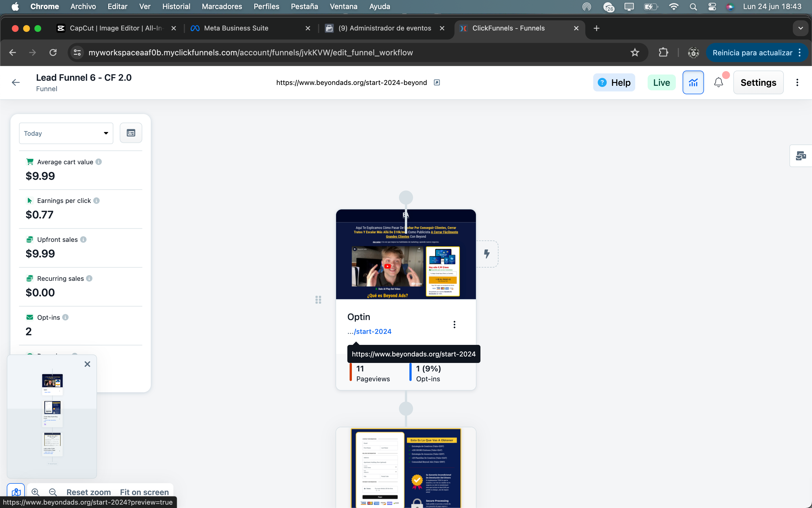Grab the Optin step drag handle
Image resolution: width=812 pixels, height=508 pixels.
click(x=318, y=300)
